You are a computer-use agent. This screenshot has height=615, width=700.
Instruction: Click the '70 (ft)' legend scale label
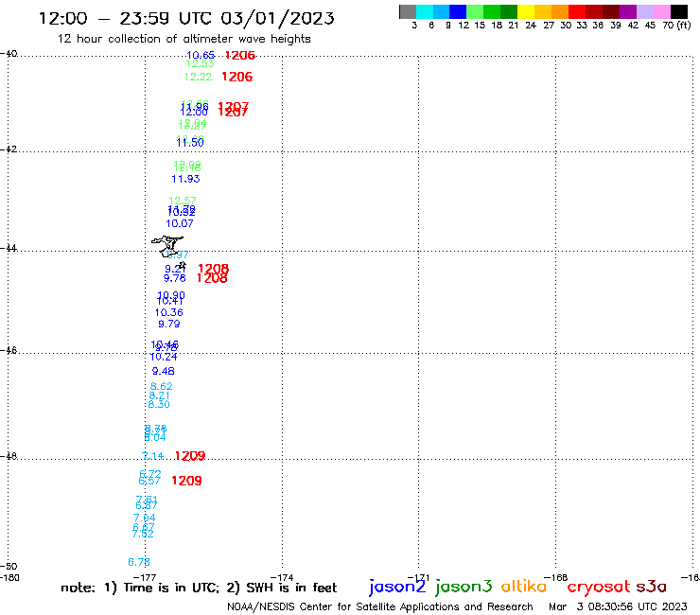(676, 26)
